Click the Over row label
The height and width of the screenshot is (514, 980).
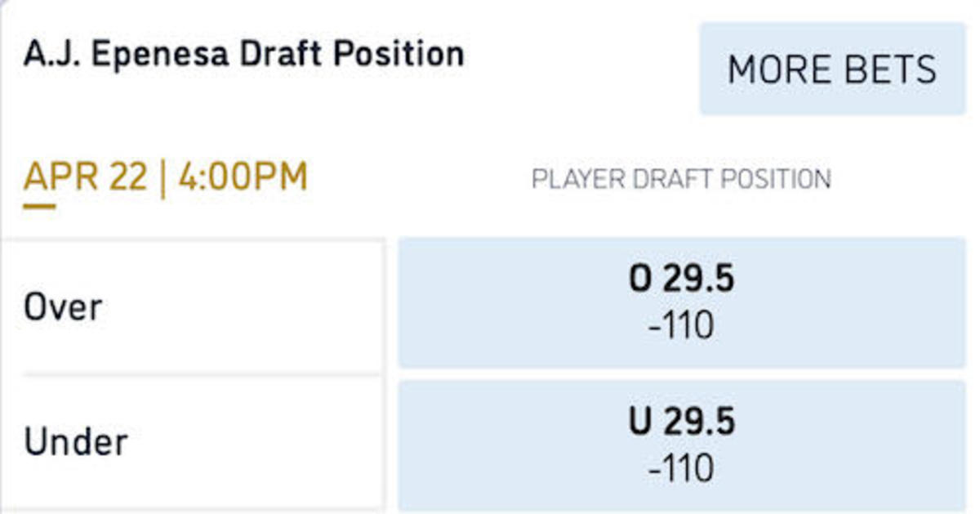coord(63,308)
